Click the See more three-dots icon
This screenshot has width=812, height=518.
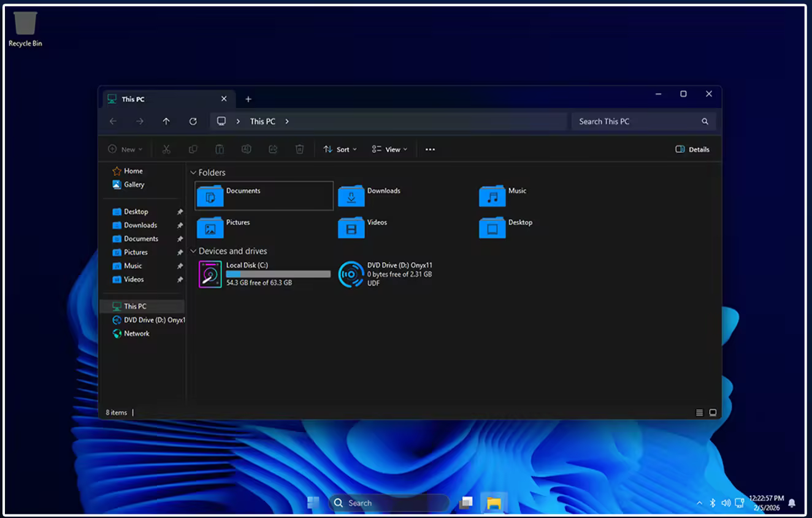click(x=430, y=149)
